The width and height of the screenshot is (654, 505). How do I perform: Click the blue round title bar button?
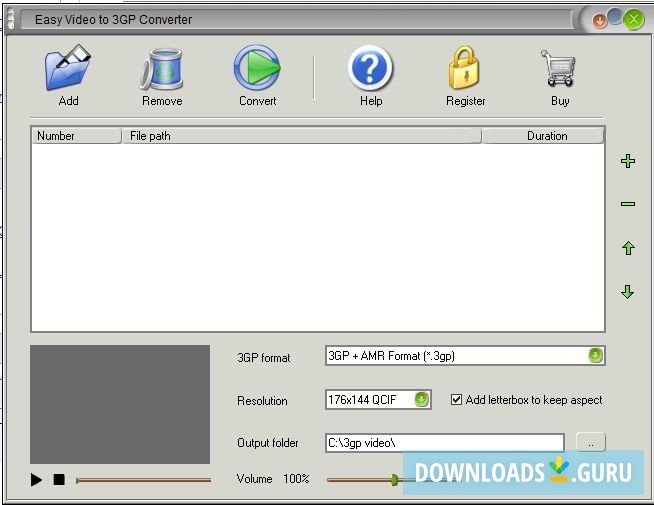click(x=615, y=16)
